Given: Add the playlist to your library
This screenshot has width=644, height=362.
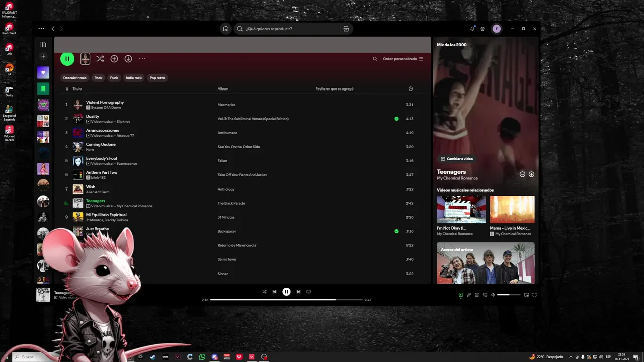Looking at the screenshot, I should [114, 59].
